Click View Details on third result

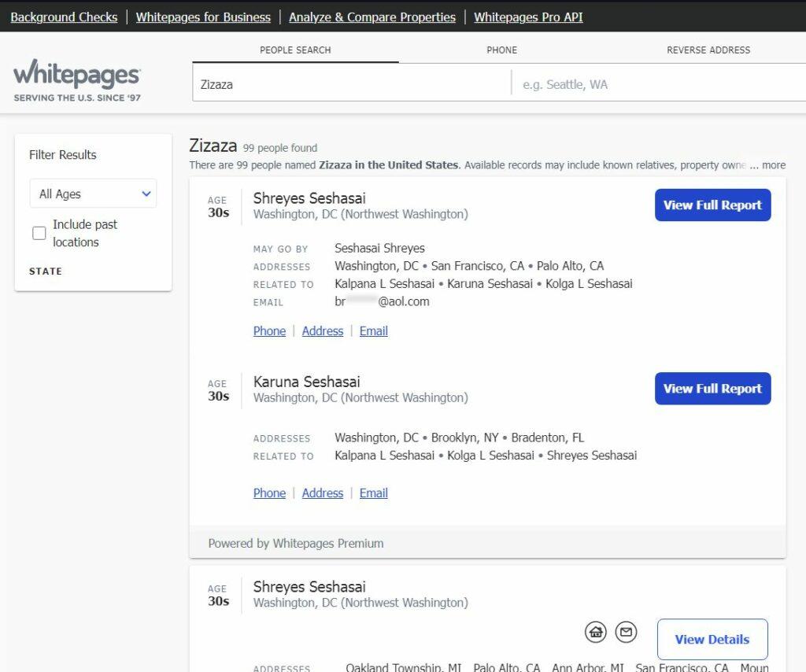[x=712, y=640]
